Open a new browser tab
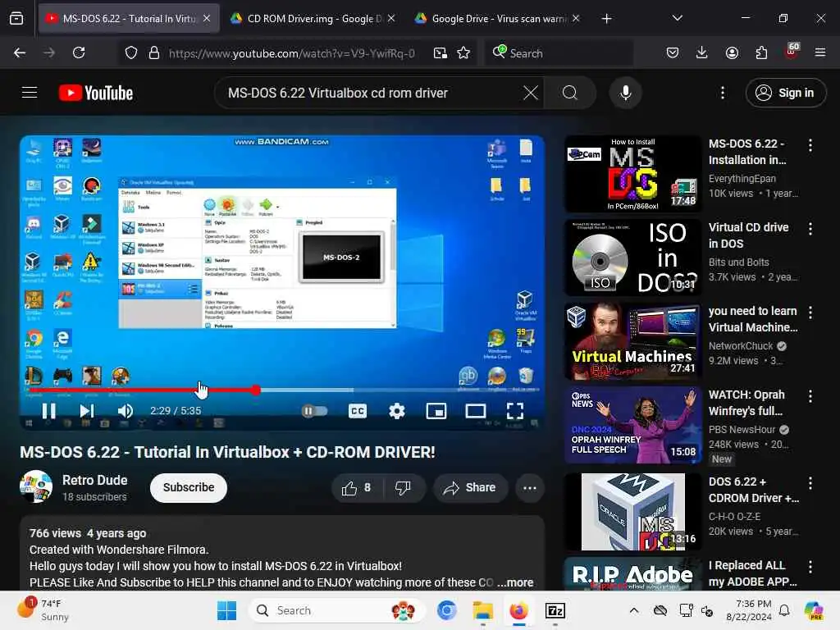840x630 pixels. [x=606, y=19]
